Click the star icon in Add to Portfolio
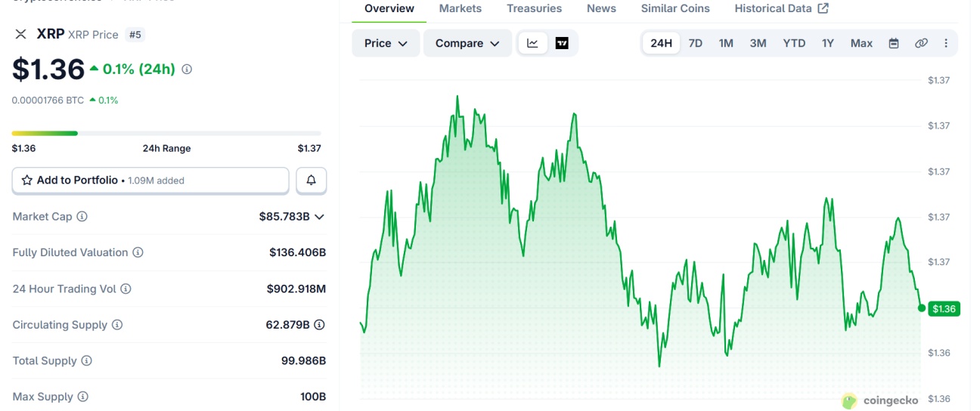 pyautogui.click(x=27, y=181)
